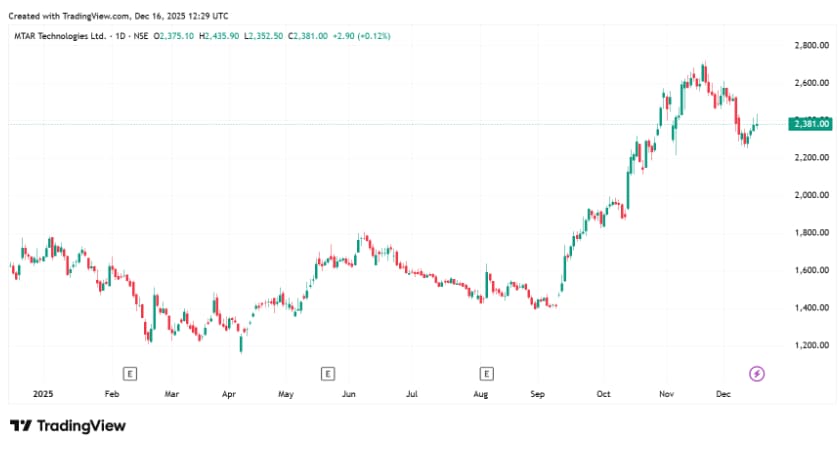This screenshot has width=838, height=457.
Task: Click the 2,800.00 price scale label
Action: coord(809,46)
